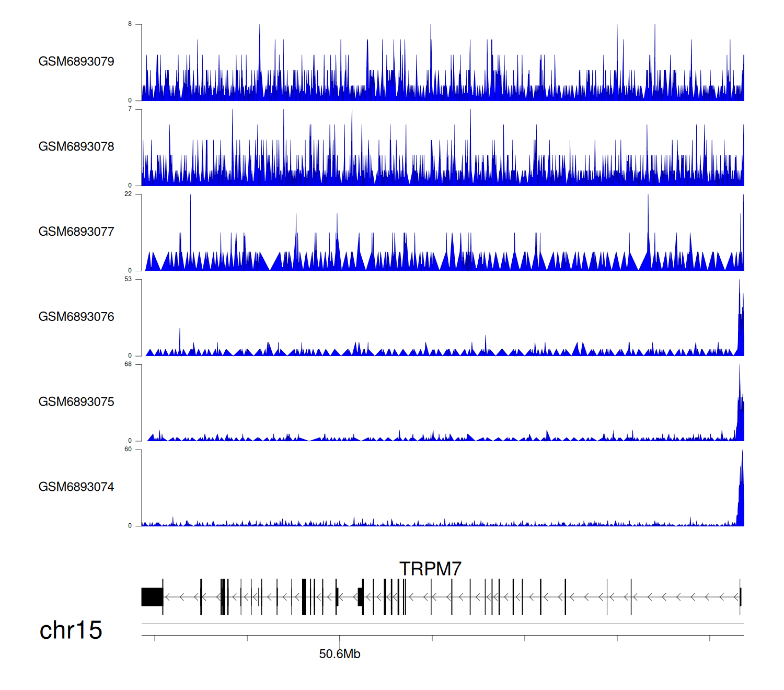This screenshot has height=690, width=784.
Task: Click the TRPM7 gene name
Action: pyautogui.click(x=430, y=569)
